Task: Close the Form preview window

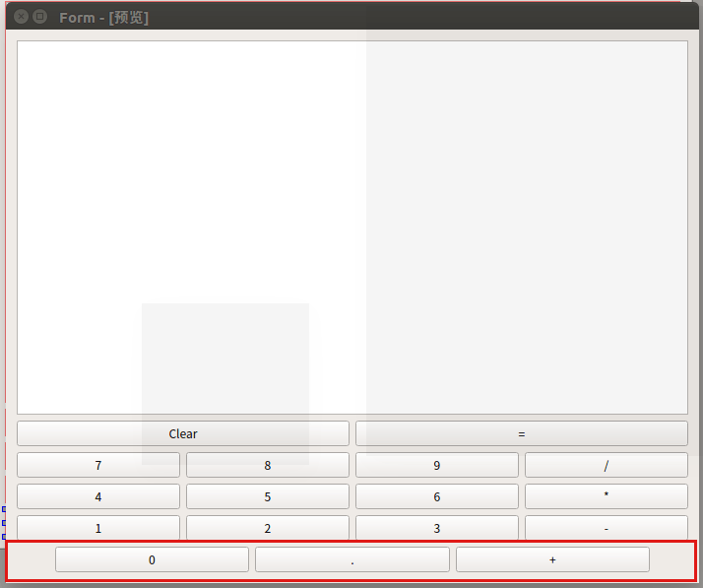Action: (22, 17)
